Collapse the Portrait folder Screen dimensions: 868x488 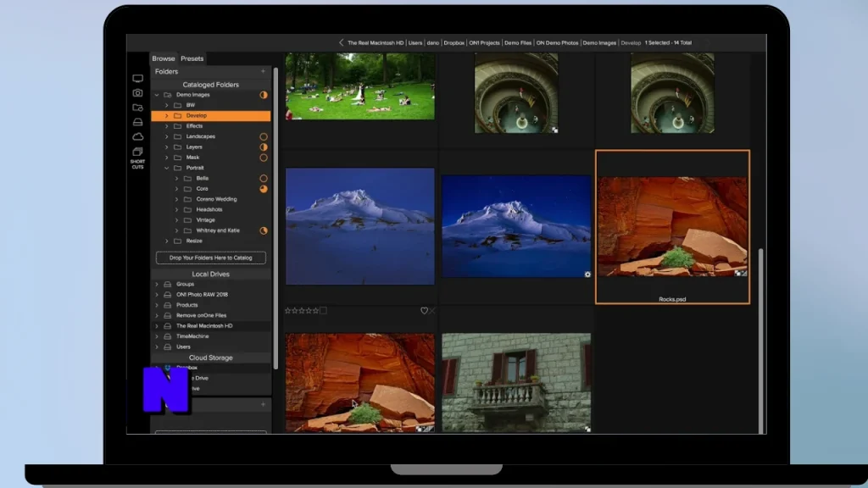tap(167, 169)
